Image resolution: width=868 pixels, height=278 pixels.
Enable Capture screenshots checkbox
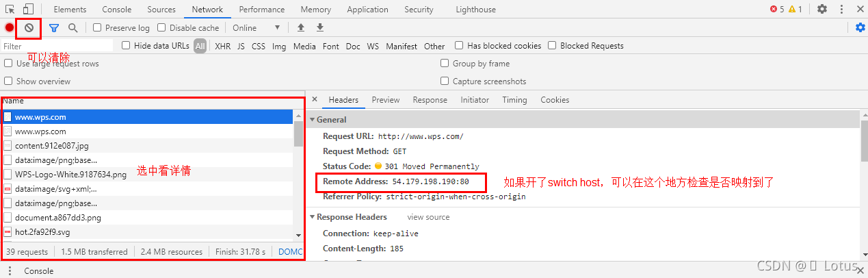click(x=445, y=81)
